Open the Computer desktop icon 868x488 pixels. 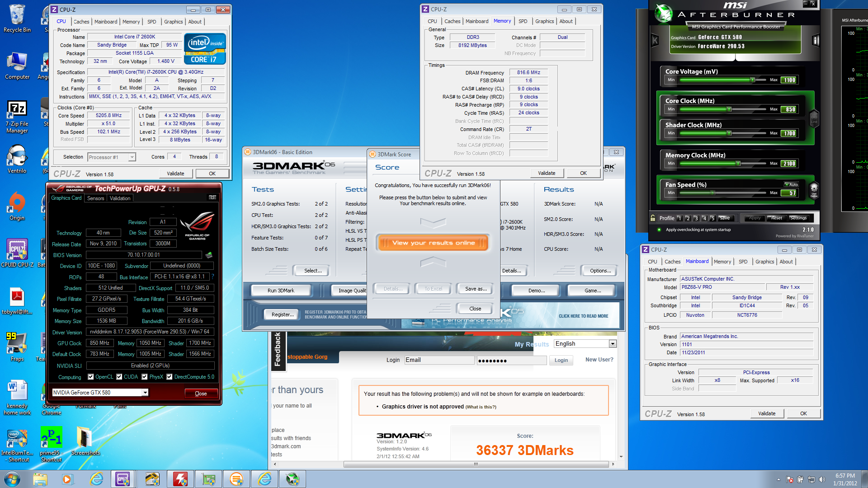(x=17, y=66)
